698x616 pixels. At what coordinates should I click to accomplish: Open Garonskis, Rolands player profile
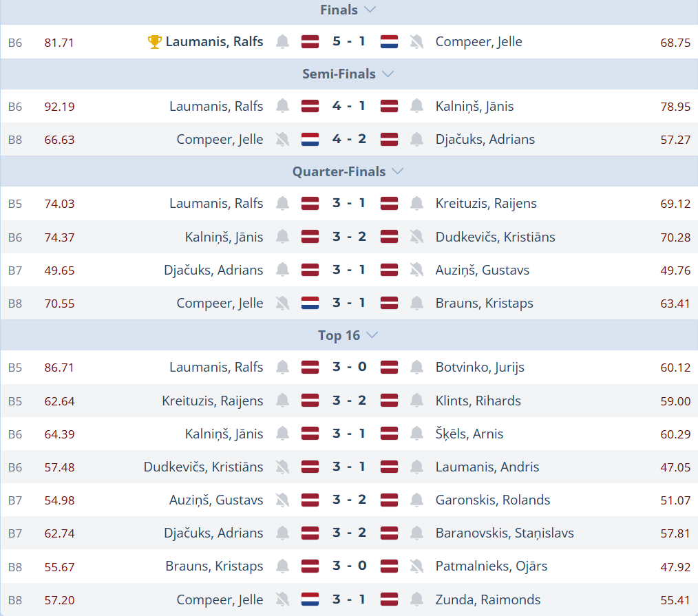[493, 500]
